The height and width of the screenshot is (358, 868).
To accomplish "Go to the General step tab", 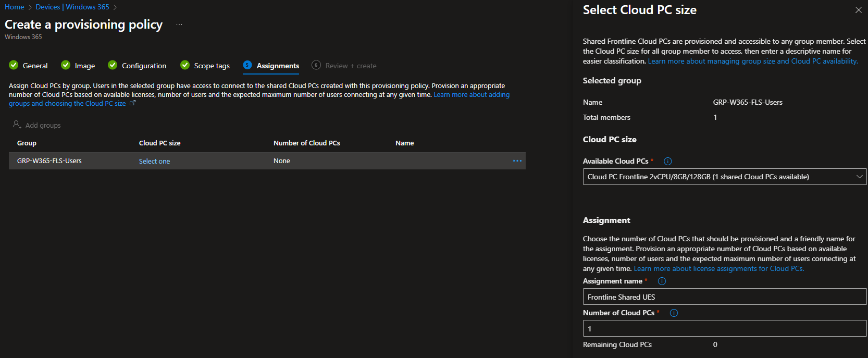I will coord(29,66).
